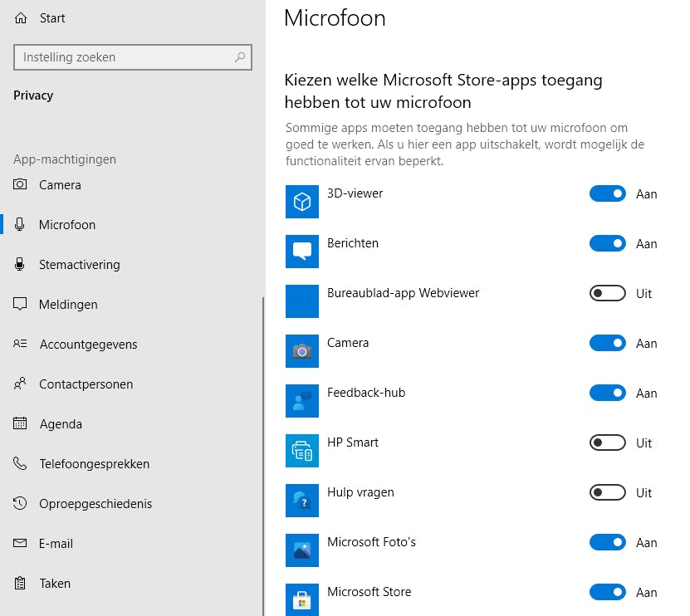The height and width of the screenshot is (616, 690).
Task: Click the Bureaublad-app Webviewer label
Action: point(403,293)
